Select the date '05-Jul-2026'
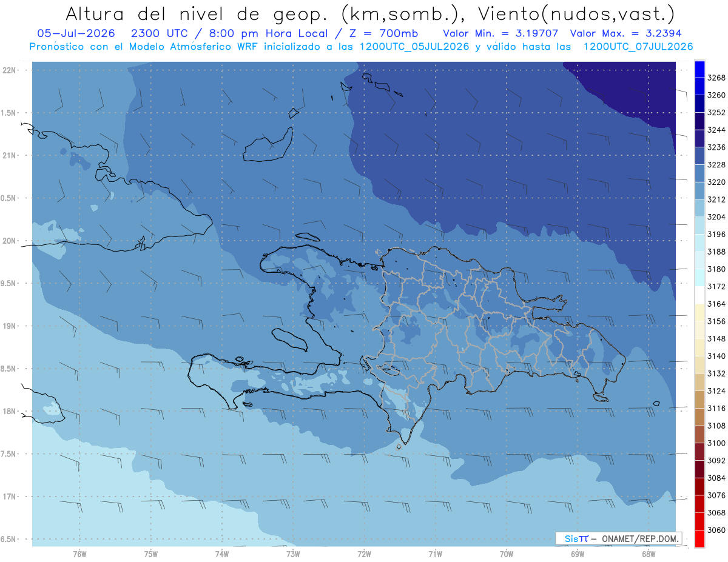 click(76, 33)
